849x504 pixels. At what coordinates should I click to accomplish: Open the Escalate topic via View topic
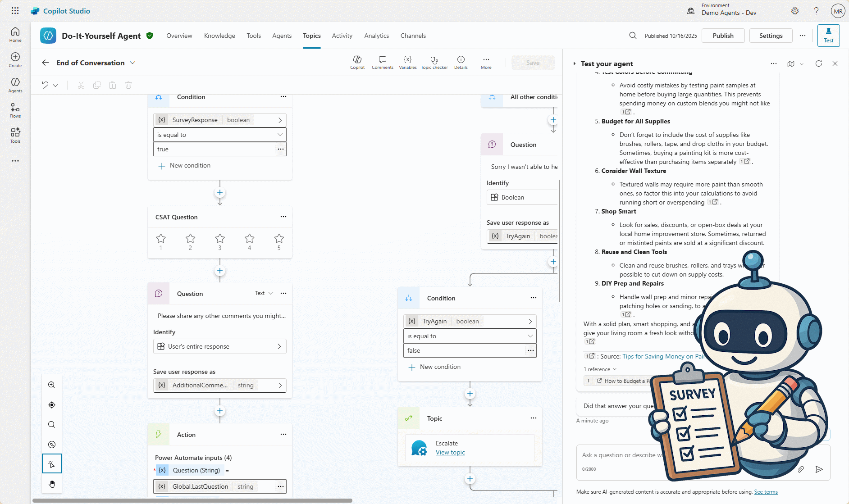tap(450, 452)
